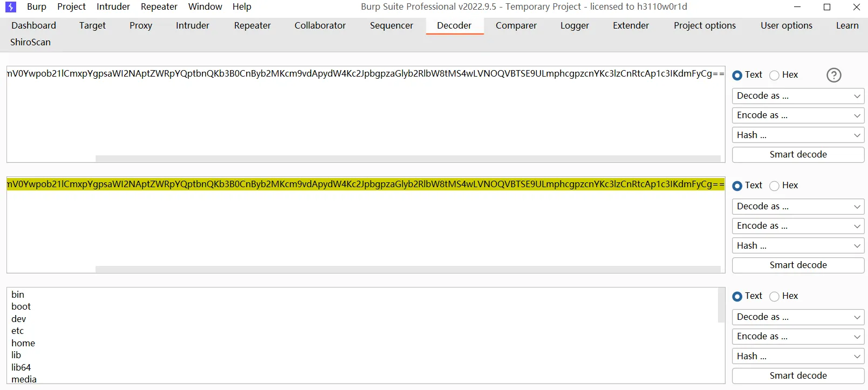868x390 pixels.
Task: Click the 'home' line in decoded output
Action: point(23,343)
